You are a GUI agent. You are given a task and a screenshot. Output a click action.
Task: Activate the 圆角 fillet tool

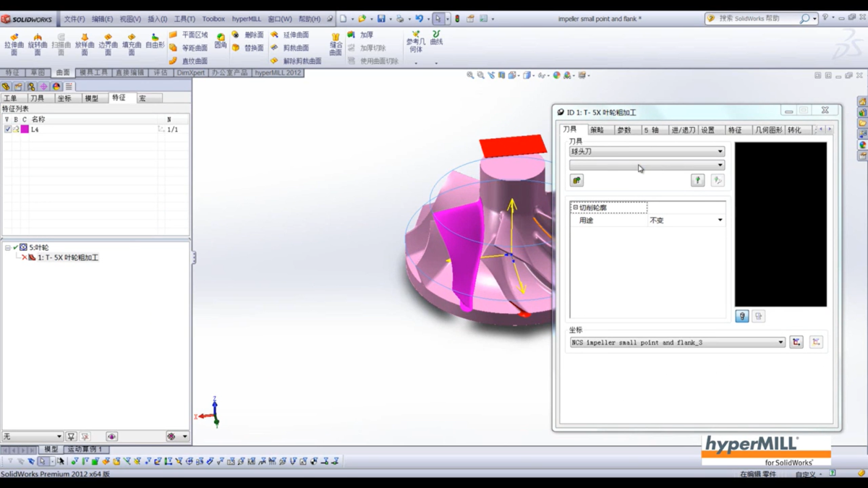coord(221,40)
